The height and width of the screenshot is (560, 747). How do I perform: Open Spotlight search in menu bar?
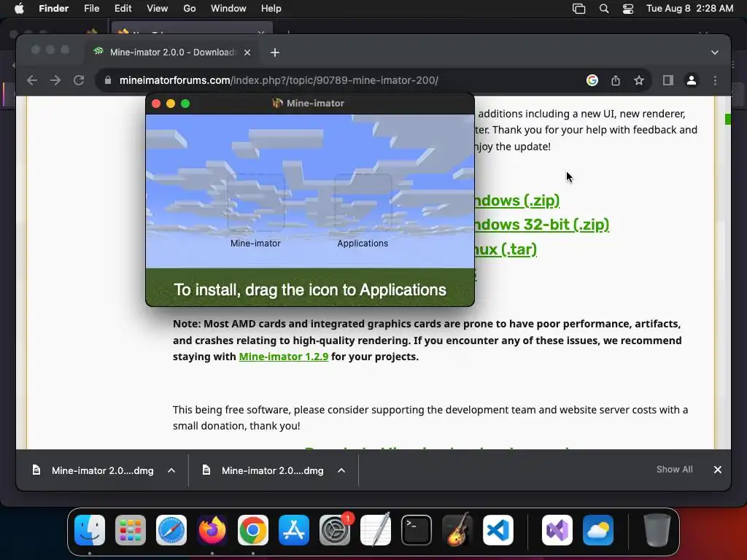tap(603, 9)
